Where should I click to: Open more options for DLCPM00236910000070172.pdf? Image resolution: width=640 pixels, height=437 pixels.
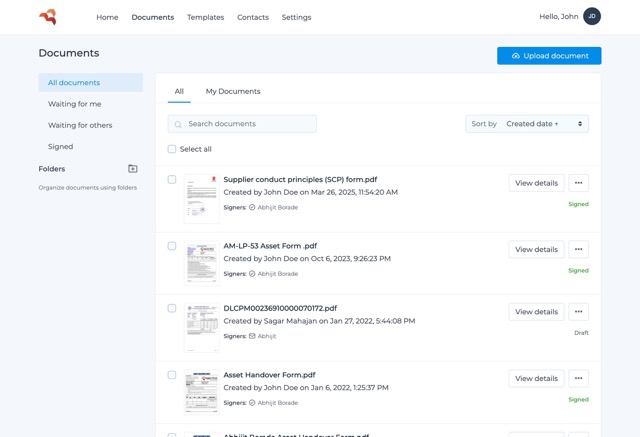tap(578, 312)
